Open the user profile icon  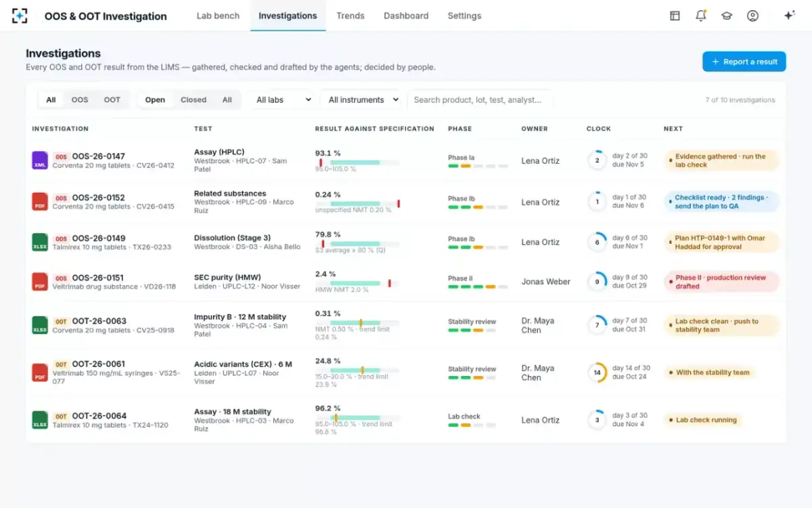tap(752, 16)
